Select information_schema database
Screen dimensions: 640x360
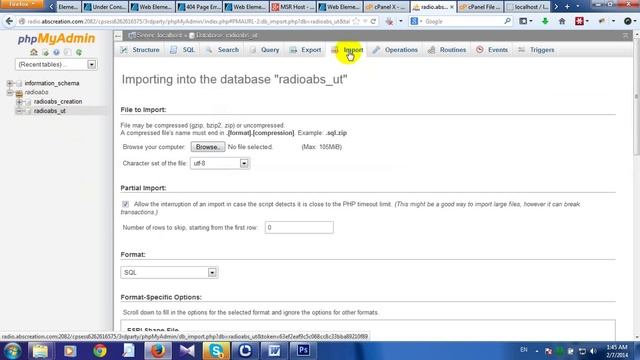(52, 83)
